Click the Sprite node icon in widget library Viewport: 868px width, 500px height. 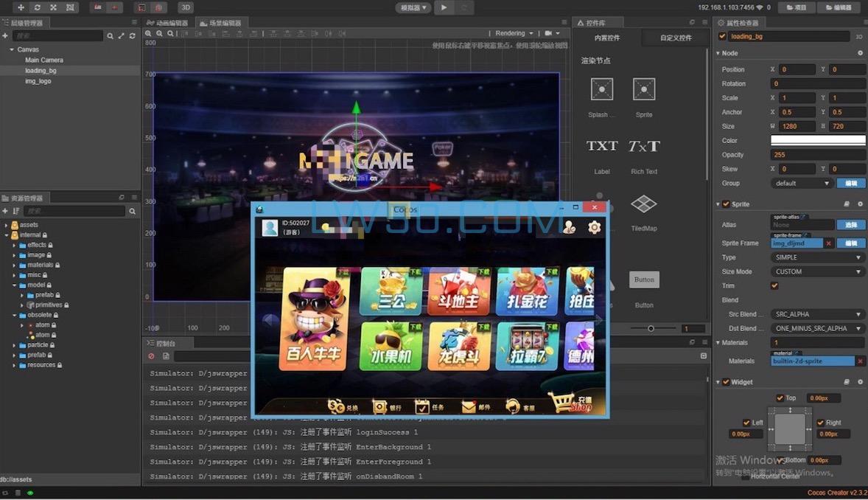[x=644, y=89]
